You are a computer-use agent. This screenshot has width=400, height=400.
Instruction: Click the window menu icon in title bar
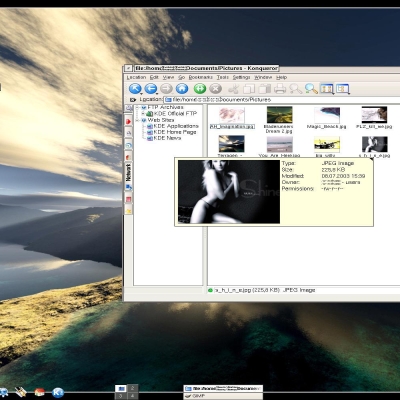128,68
